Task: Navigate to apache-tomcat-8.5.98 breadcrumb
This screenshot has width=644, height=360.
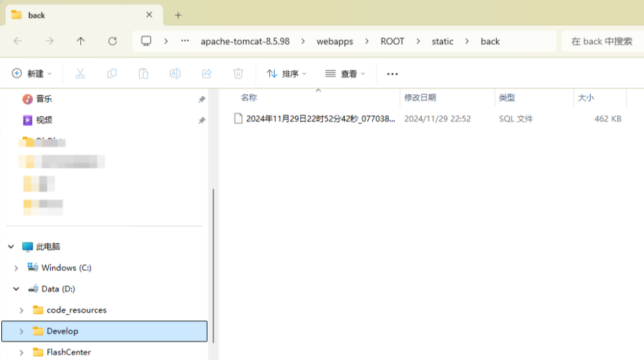Action: (x=245, y=42)
